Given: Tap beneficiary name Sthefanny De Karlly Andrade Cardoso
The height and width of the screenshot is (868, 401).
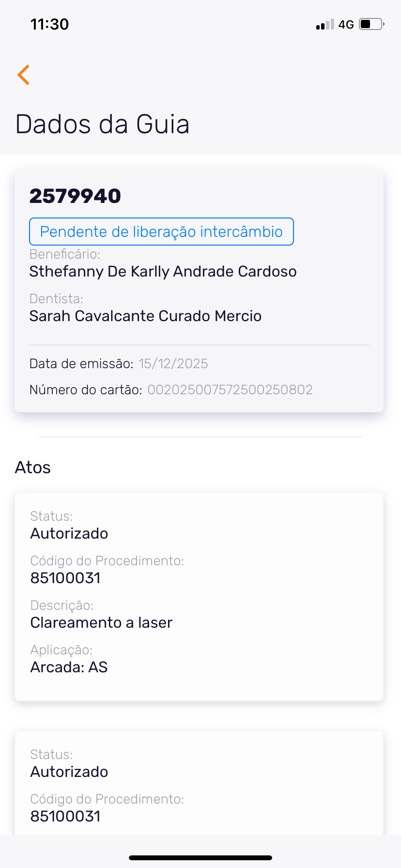Looking at the screenshot, I should [x=163, y=271].
